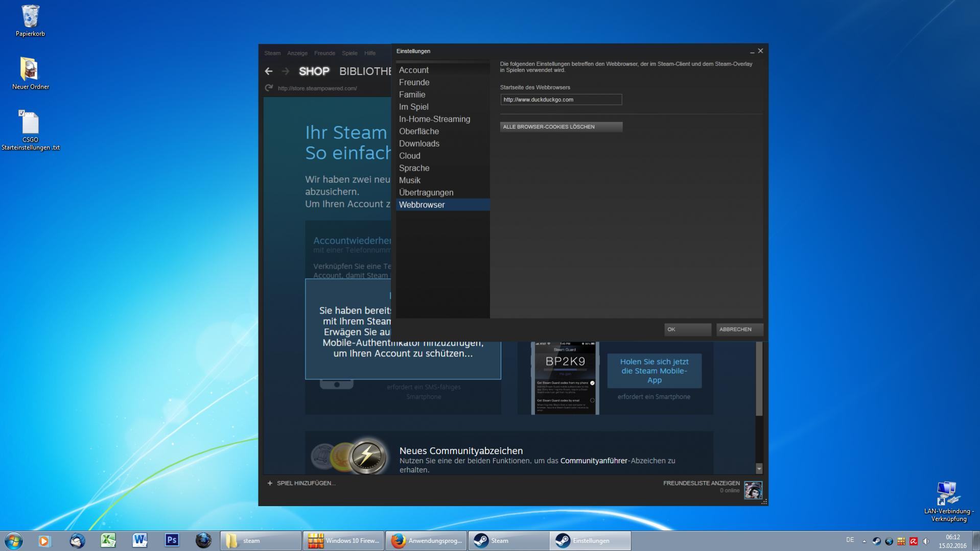The width and height of the screenshot is (980, 551).
Task: Switch to the Steam taskbar window
Action: pyautogui.click(x=508, y=540)
